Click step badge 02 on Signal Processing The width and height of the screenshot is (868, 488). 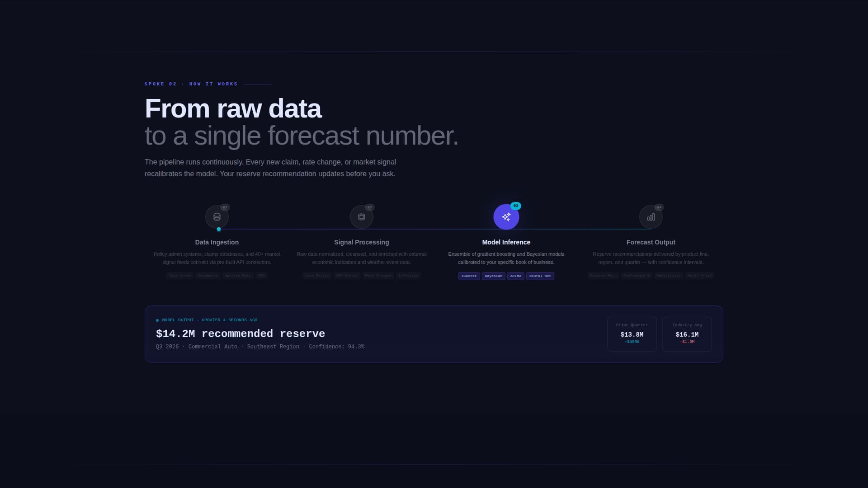[369, 207]
